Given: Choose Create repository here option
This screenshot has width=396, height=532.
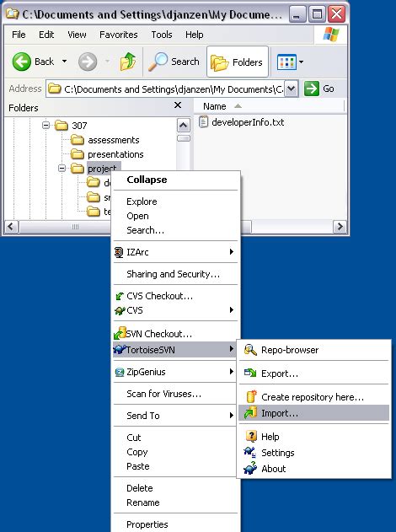Looking at the screenshot, I should click(313, 396).
